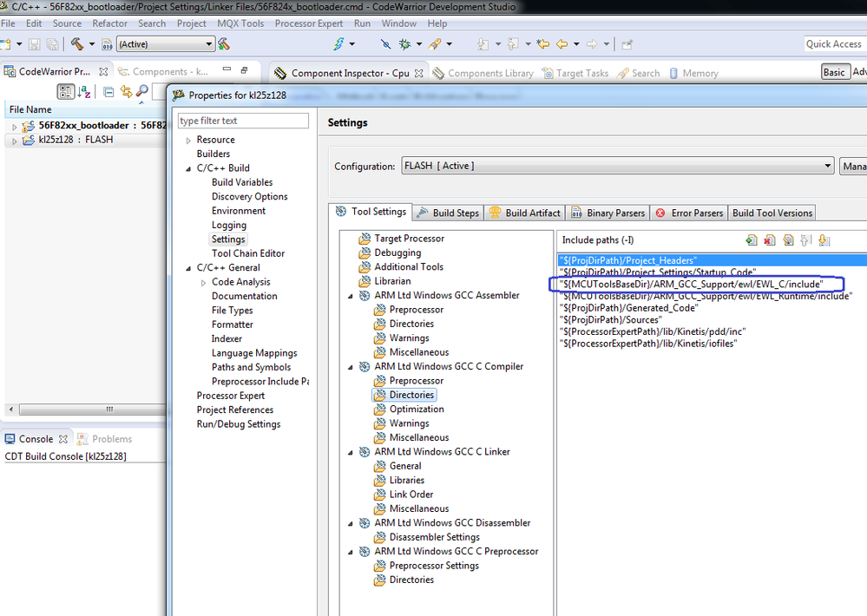Click the magnifier search icon in the project panel
The width and height of the screenshot is (867, 616).
(x=142, y=92)
